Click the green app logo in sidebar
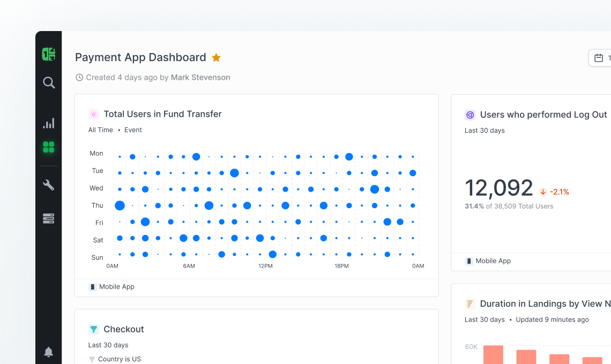The height and width of the screenshot is (364, 611). pyautogui.click(x=49, y=54)
